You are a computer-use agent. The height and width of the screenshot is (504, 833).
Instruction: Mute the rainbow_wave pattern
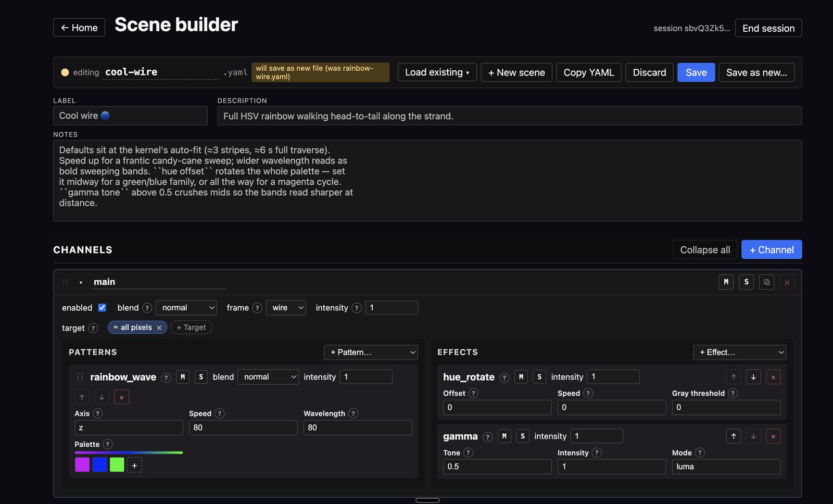(183, 377)
